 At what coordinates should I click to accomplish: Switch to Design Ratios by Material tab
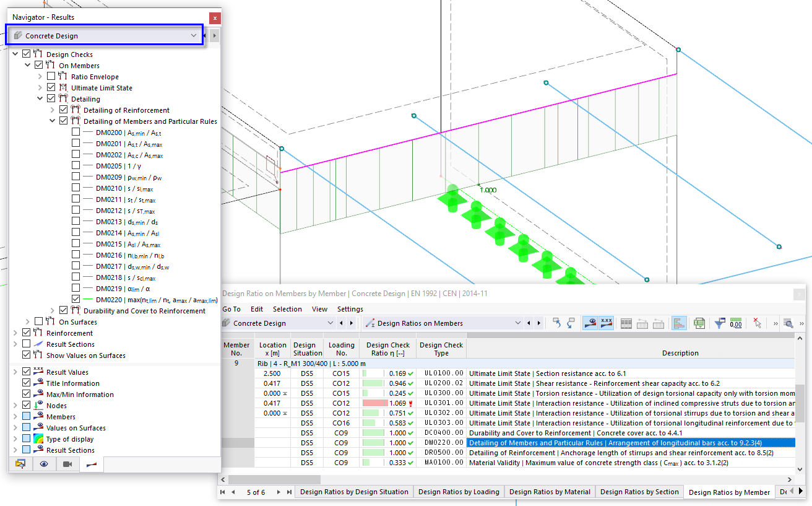click(550, 492)
